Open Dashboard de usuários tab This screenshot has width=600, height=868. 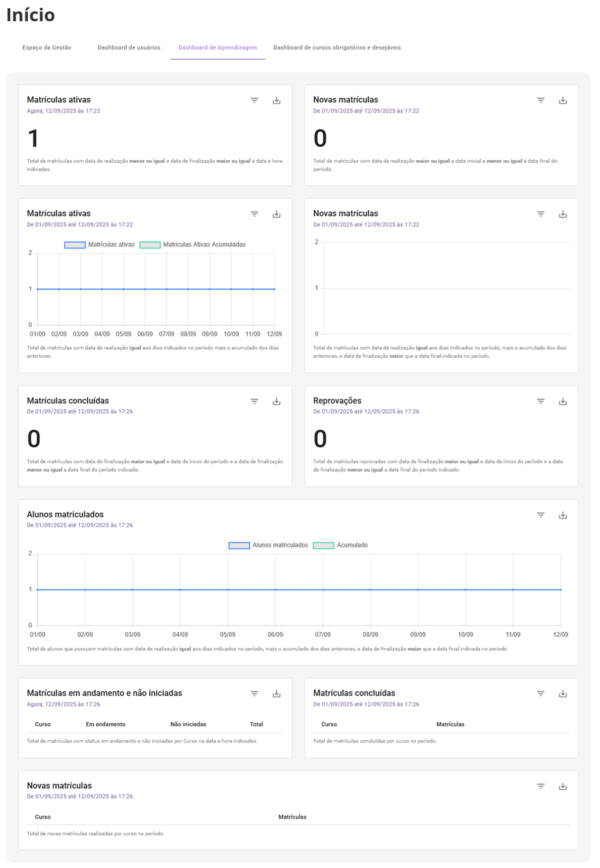129,48
